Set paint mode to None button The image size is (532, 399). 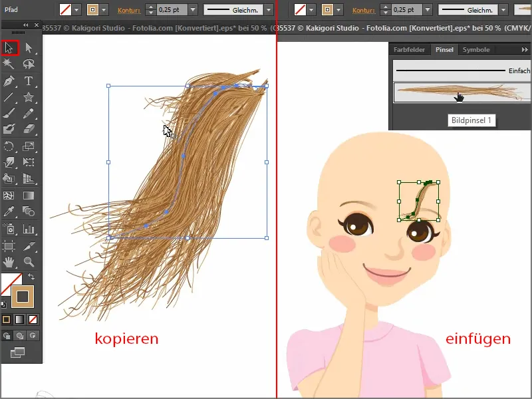coord(33,319)
